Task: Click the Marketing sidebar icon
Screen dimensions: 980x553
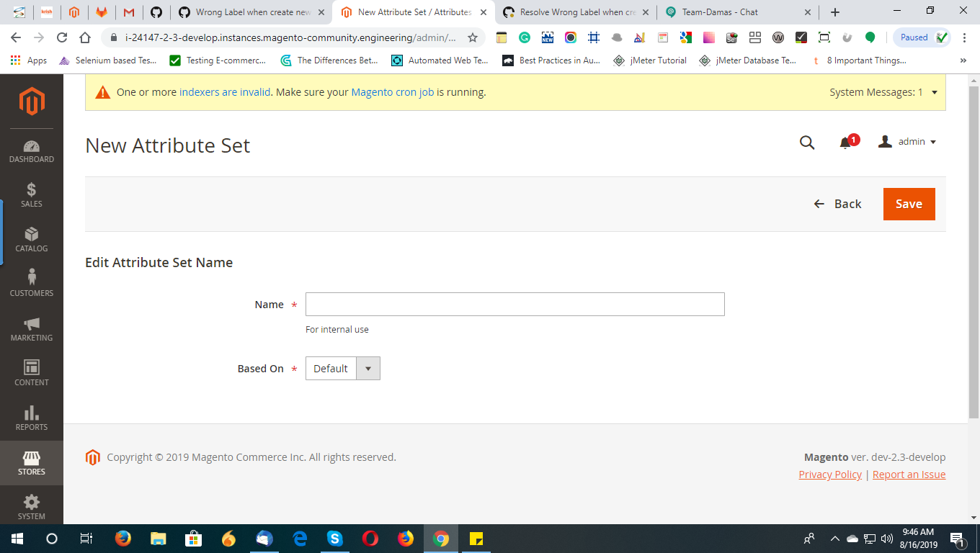Action: click(x=31, y=330)
